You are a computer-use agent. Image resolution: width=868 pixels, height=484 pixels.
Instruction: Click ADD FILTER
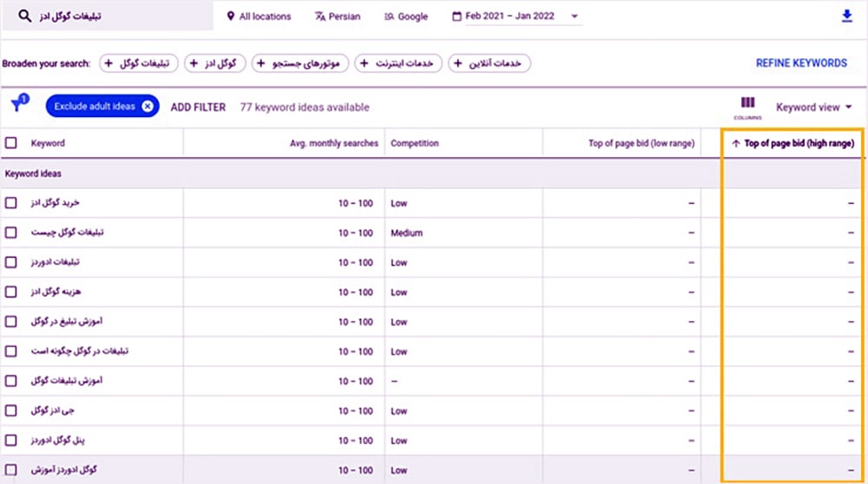coord(198,108)
